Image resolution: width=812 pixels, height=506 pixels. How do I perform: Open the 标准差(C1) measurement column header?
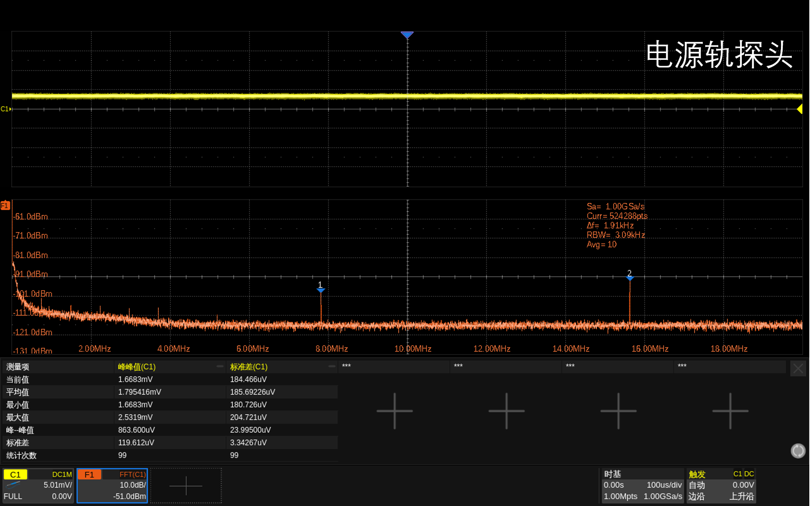[249, 367]
